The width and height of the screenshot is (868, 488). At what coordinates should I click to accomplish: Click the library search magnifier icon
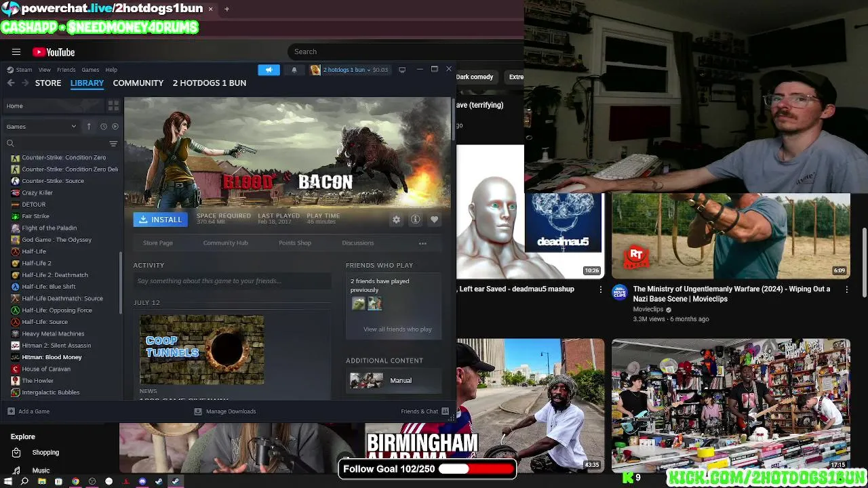pos(10,144)
